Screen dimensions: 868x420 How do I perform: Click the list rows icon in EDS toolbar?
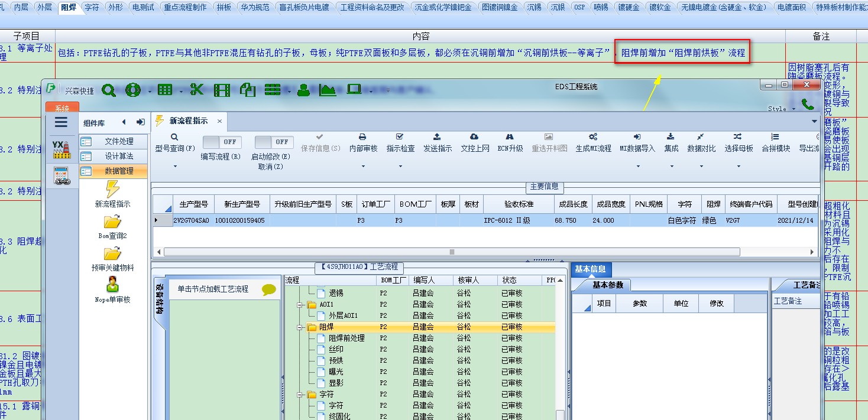tap(273, 90)
